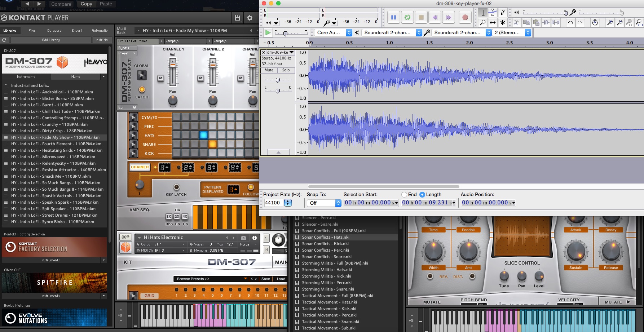Open the Hi Hats Electronic instrument dropdown

tap(139, 238)
